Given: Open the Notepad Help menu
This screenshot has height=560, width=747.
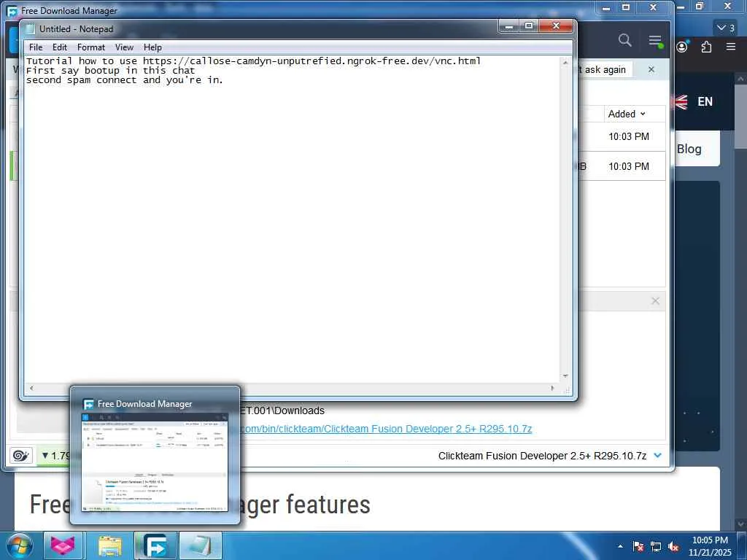Looking at the screenshot, I should [x=152, y=47].
